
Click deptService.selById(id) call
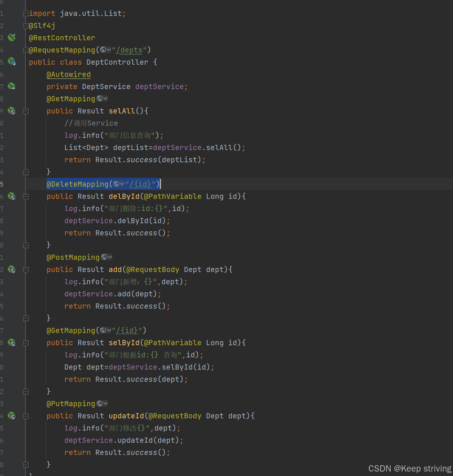(x=159, y=367)
